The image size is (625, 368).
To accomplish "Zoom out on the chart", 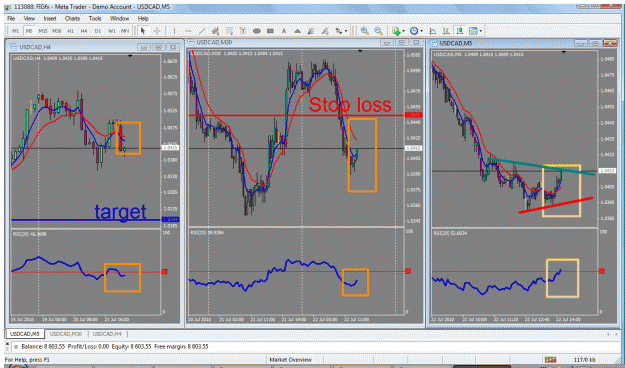I will 378,31.
